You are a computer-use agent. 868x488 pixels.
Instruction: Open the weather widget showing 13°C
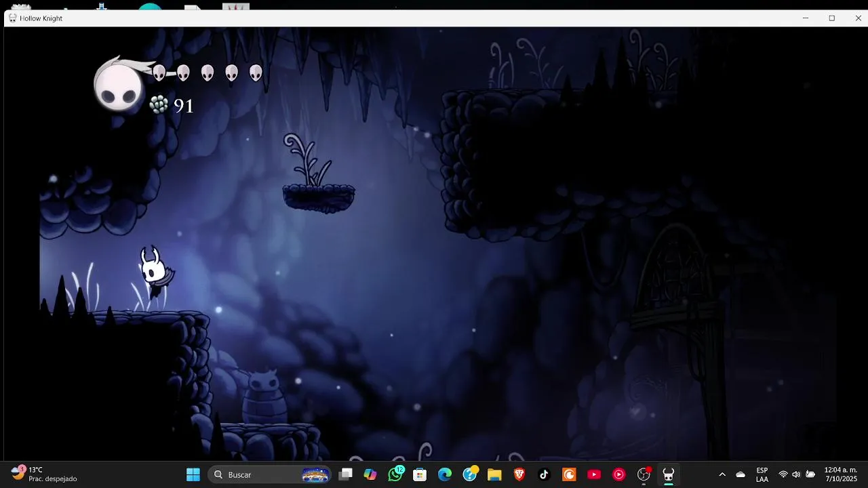click(44, 474)
